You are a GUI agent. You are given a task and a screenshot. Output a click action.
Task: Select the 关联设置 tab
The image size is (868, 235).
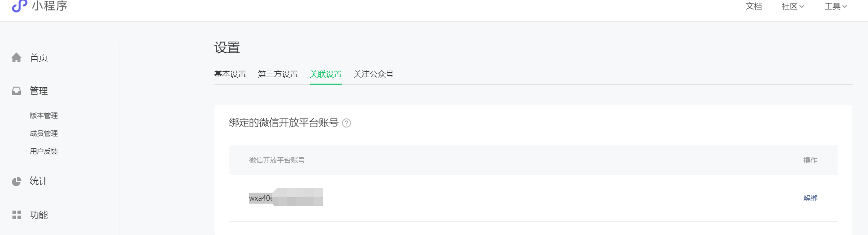pos(326,74)
